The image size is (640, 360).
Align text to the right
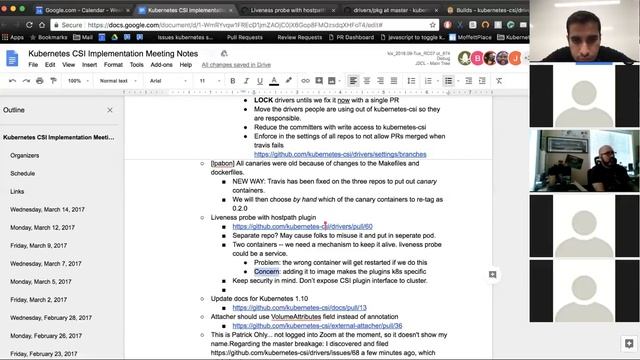(380, 81)
